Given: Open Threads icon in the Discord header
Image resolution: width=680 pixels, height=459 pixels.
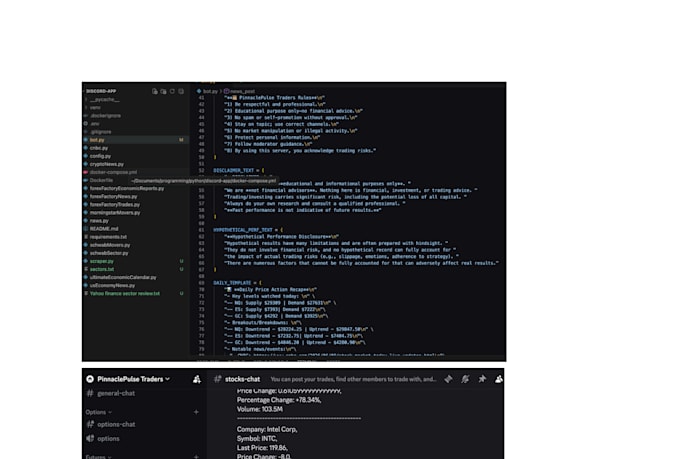Looking at the screenshot, I should tap(448, 379).
